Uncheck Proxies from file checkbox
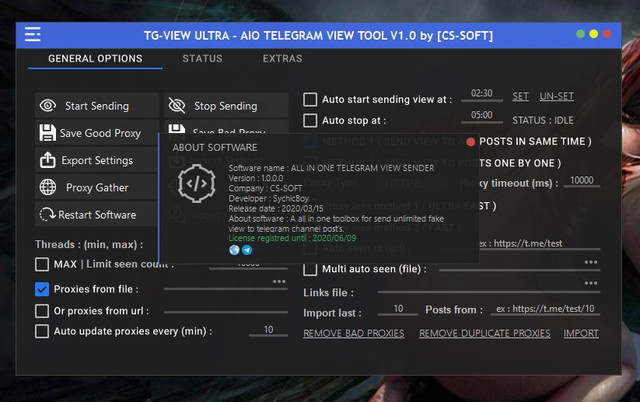The image size is (640, 402). [x=42, y=289]
